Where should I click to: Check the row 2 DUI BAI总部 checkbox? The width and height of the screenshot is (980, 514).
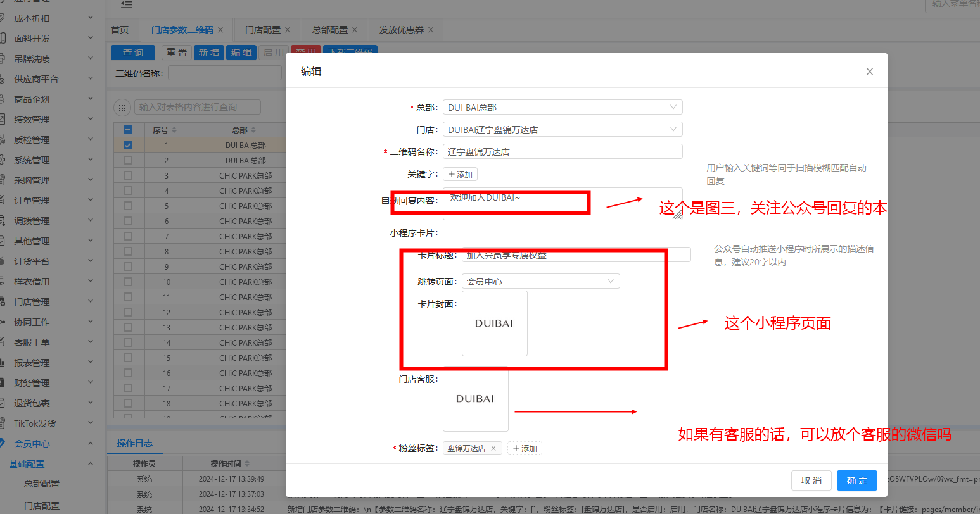128,160
